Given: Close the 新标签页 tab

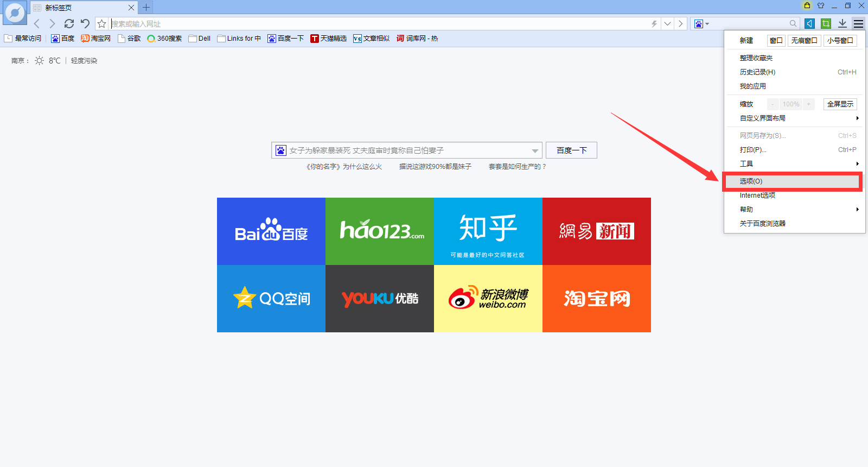Looking at the screenshot, I should coord(131,8).
